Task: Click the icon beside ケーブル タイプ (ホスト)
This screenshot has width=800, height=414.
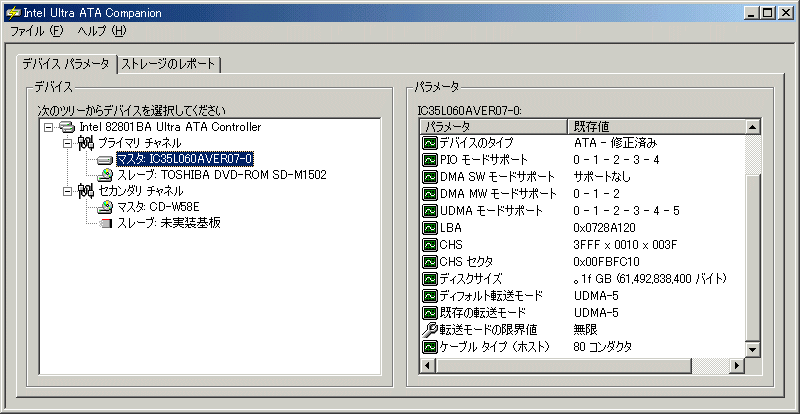Action: click(x=430, y=347)
